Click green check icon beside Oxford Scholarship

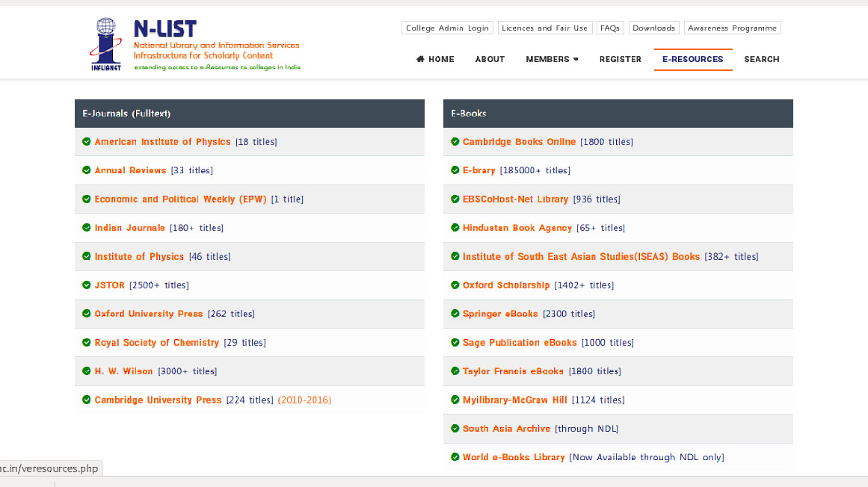pyautogui.click(x=455, y=285)
